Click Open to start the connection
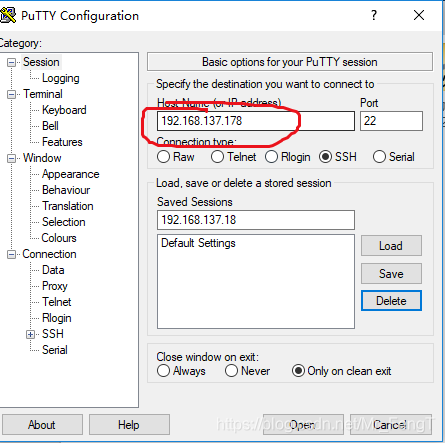 (303, 425)
